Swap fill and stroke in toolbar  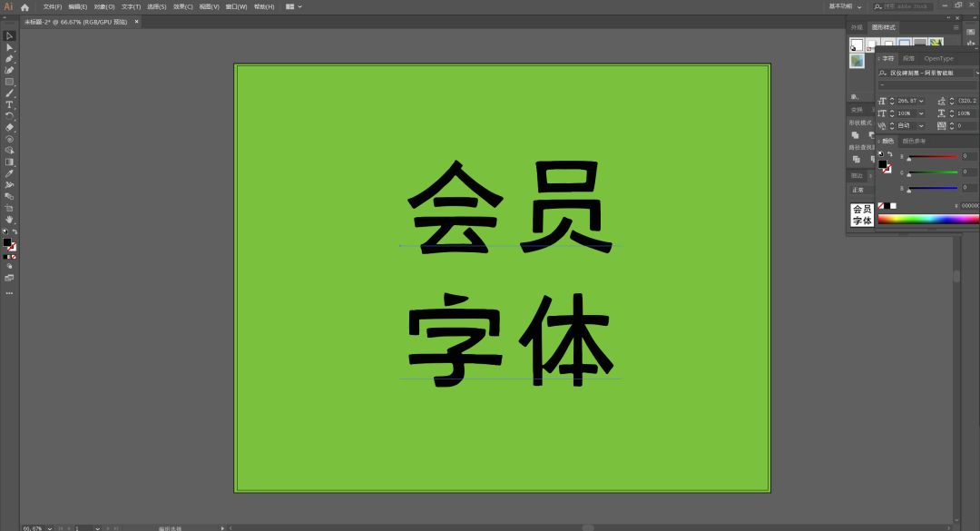pyautogui.click(x=15, y=232)
